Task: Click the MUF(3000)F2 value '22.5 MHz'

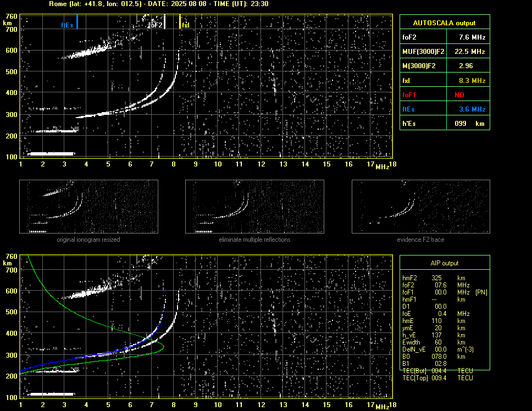Action: [469, 52]
